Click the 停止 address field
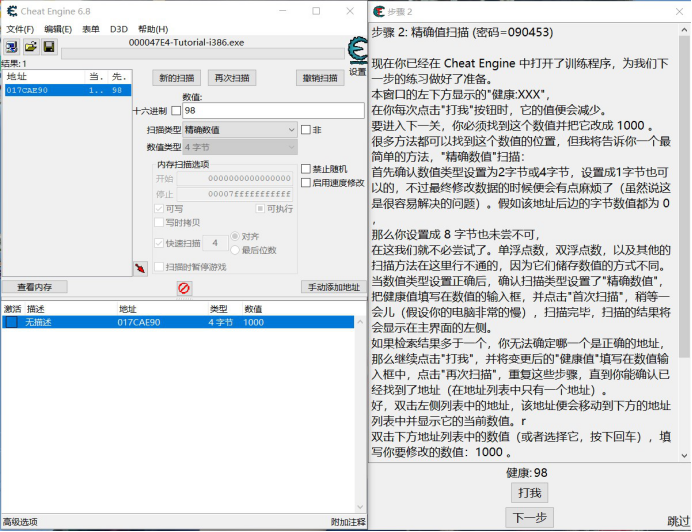692x532 pixels. click(x=235, y=194)
